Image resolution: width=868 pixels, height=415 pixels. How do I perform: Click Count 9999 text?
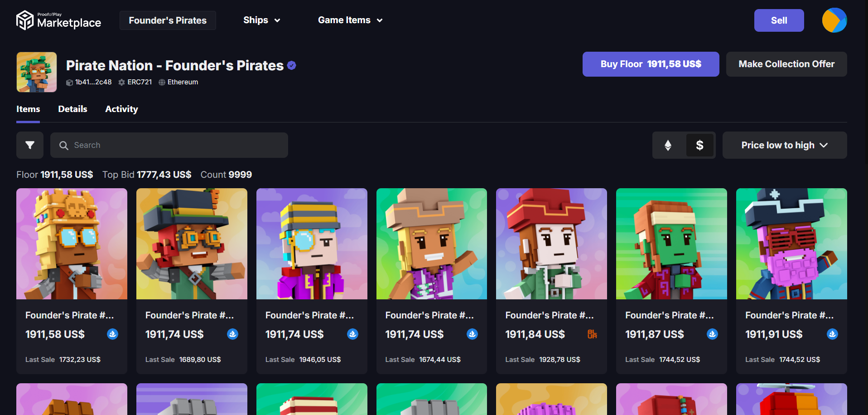[226, 175]
